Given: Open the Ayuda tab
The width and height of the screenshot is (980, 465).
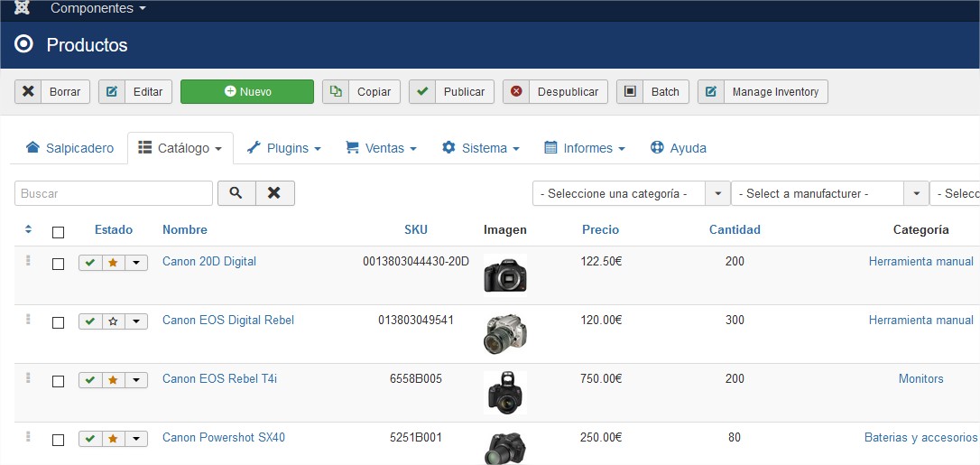Looking at the screenshot, I should click(678, 148).
